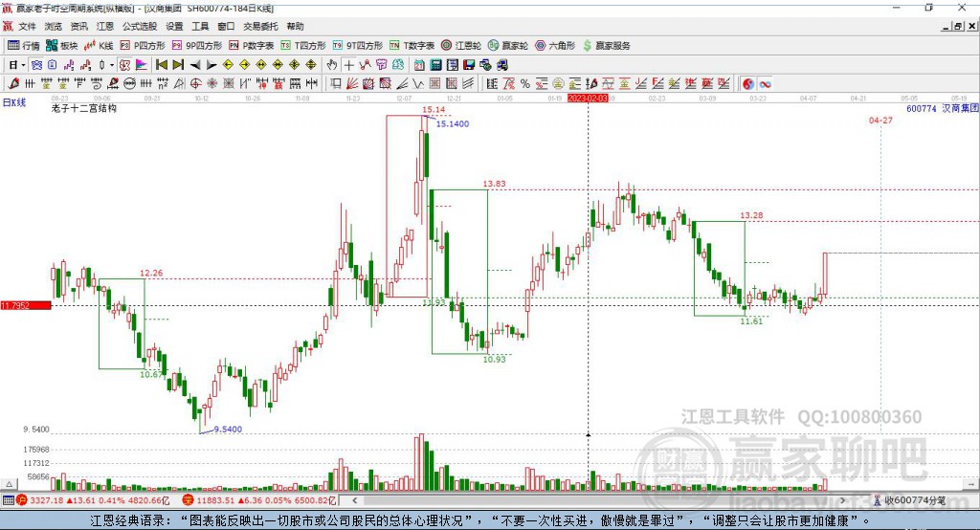This screenshot has width=980, height=530.
Task: Switch to the K线 chart button
Action: click(100, 46)
